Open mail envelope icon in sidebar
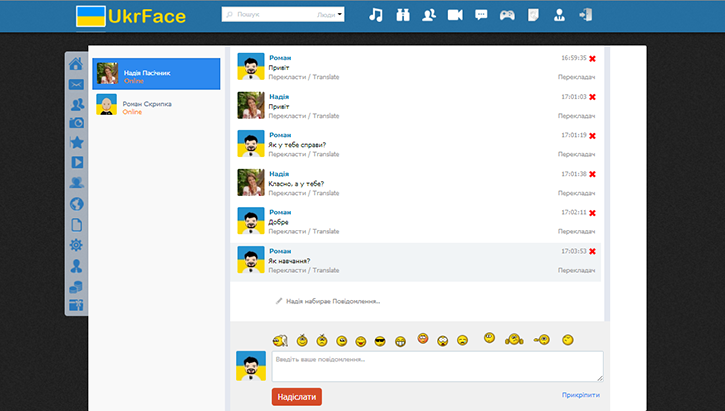Image resolution: width=725 pixels, height=411 pixels. (x=76, y=85)
